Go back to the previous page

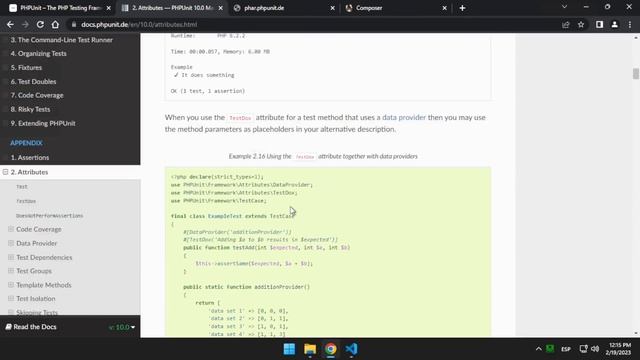pyautogui.click(x=10, y=24)
